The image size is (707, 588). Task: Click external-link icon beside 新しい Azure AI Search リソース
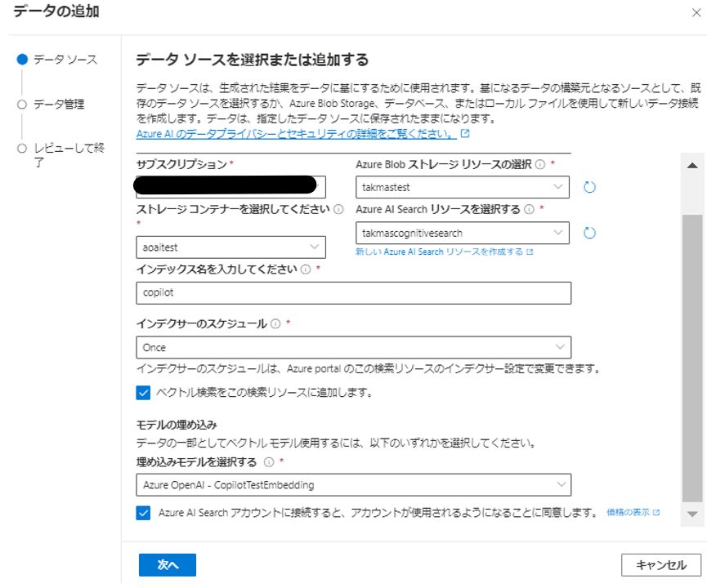click(530, 252)
